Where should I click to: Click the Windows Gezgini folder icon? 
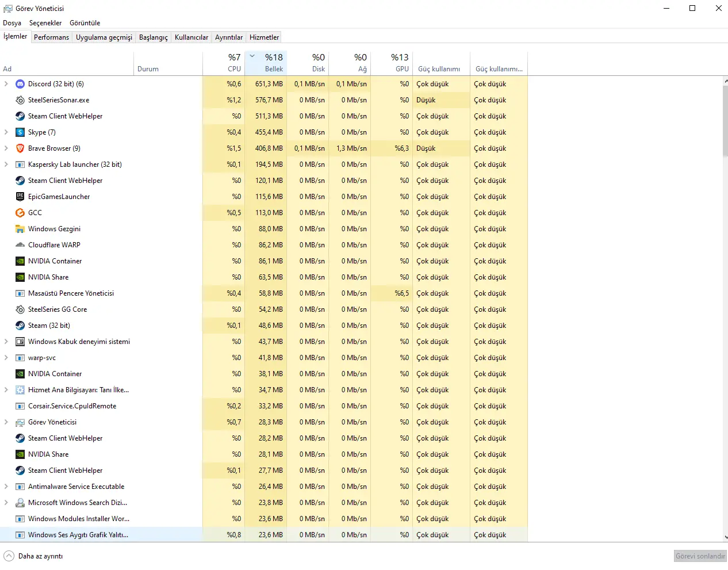pos(20,229)
